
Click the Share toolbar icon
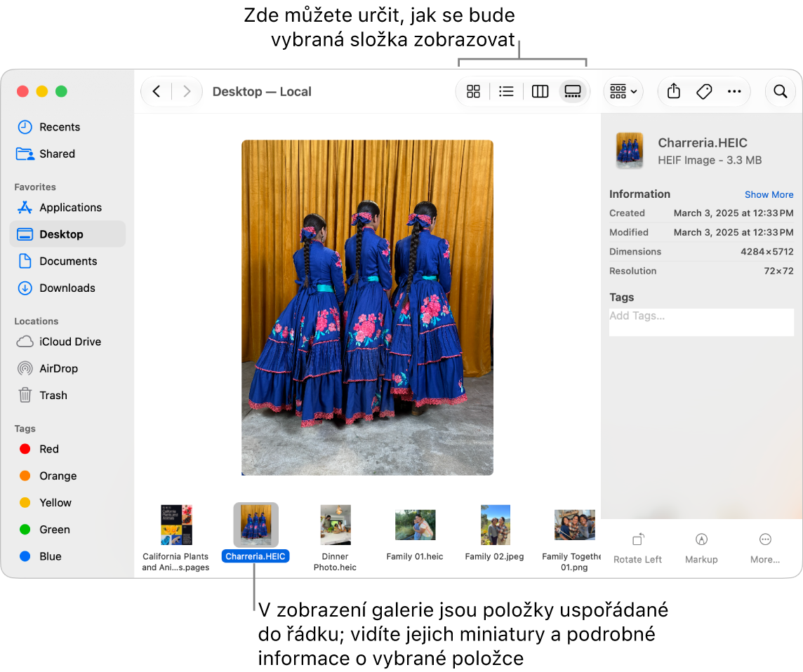tap(674, 92)
